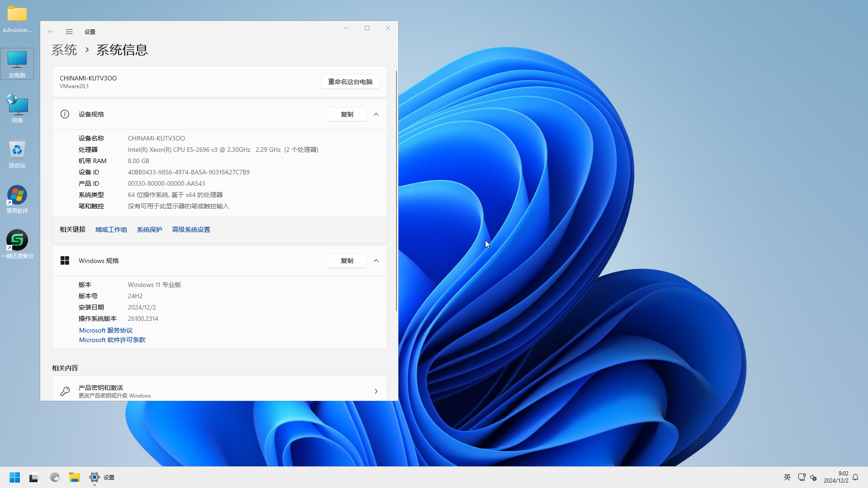Open the notification bell icon

point(855,477)
